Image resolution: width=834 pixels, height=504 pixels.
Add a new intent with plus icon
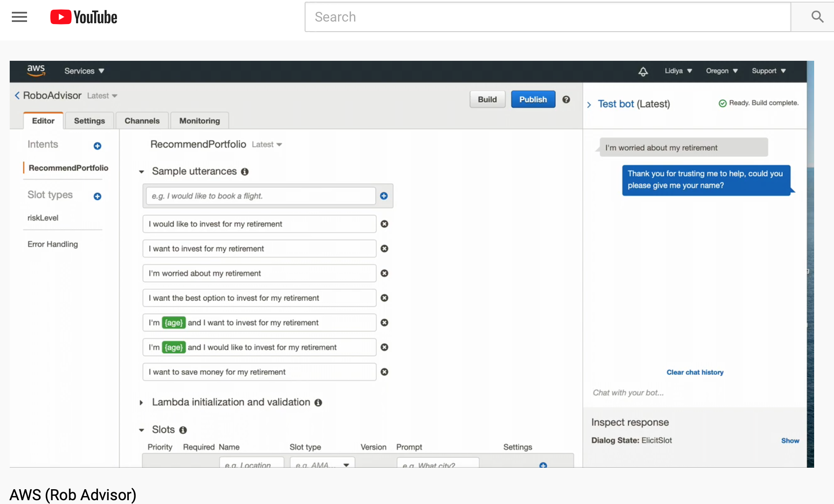(97, 146)
